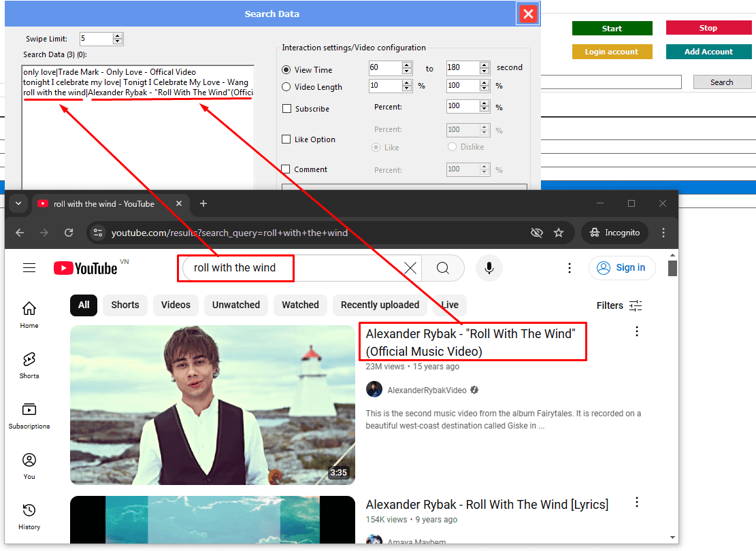Open 'Roll With The Wind [Lyrics]' video title
The height and width of the screenshot is (551, 756).
click(487, 505)
